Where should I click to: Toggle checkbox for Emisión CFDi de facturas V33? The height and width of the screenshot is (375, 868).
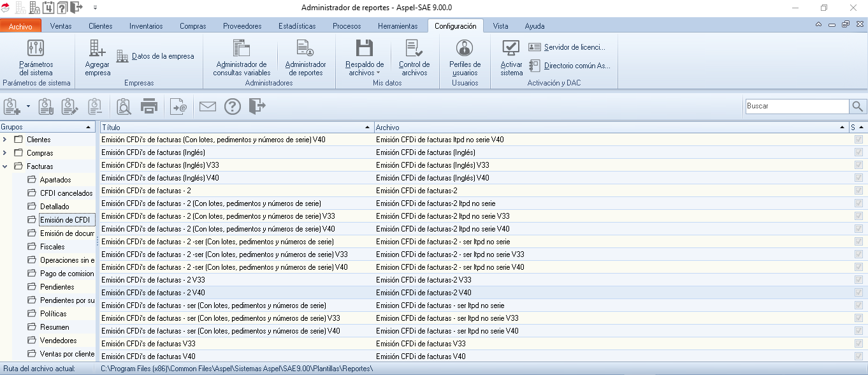coord(858,344)
